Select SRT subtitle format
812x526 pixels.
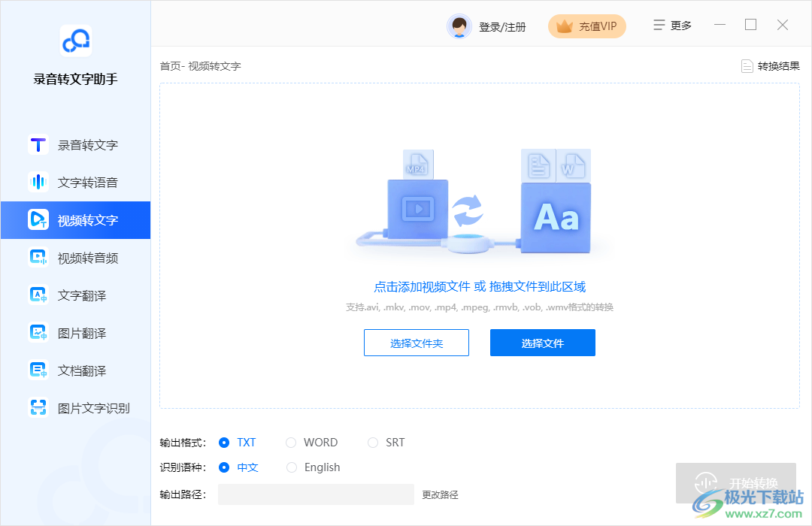coord(385,442)
